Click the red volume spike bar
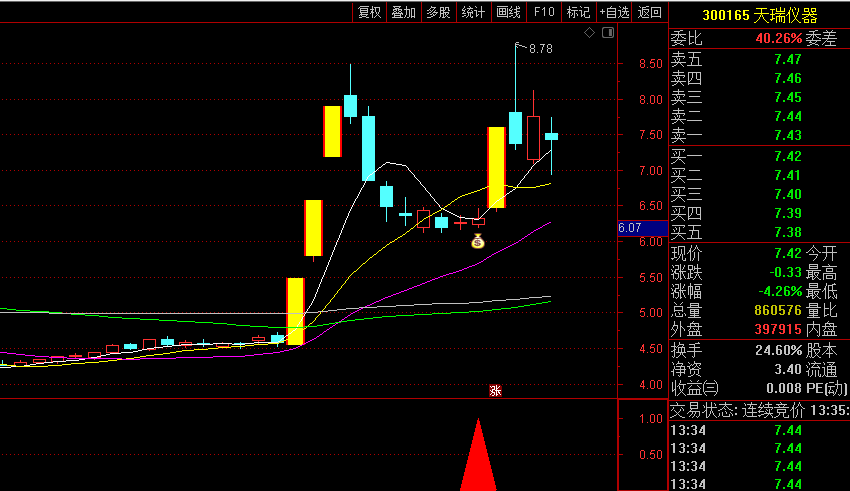The image size is (850, 491). [x=478, y=455]
